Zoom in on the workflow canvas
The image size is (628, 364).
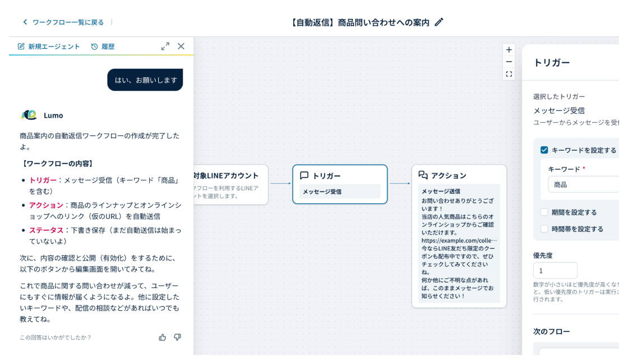coord(509,50)
